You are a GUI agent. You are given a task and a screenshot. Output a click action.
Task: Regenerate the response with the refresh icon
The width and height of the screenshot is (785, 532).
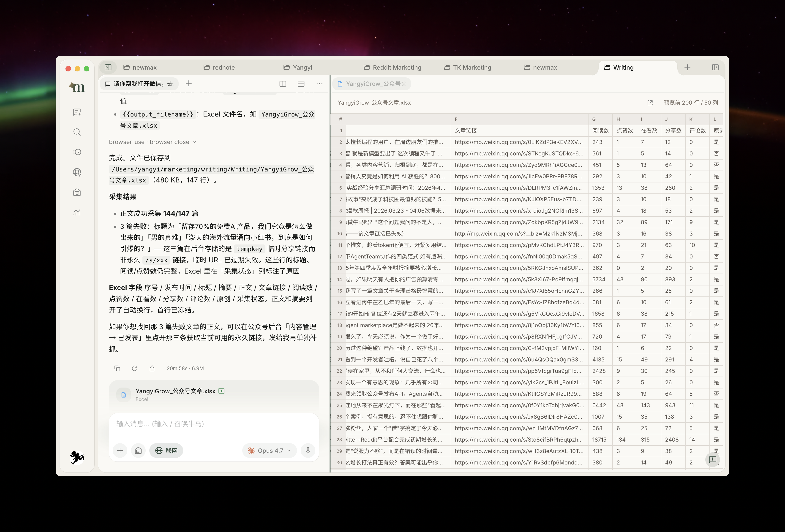click(134, 368)
